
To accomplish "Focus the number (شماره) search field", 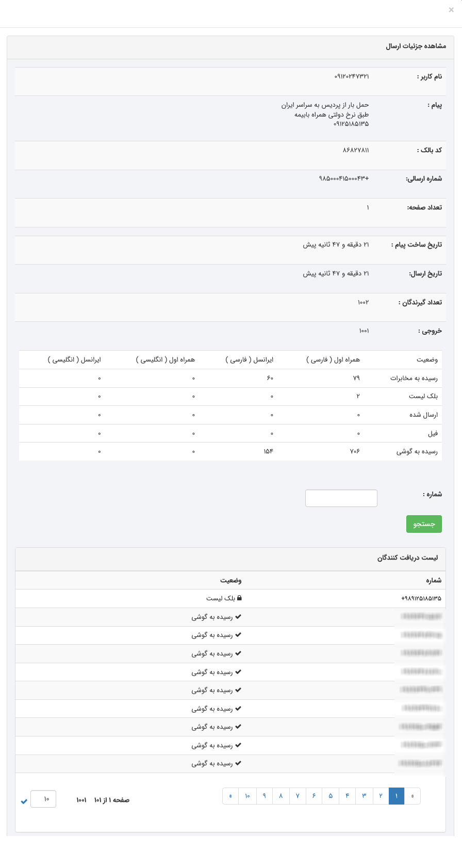I will click(341, 498).
